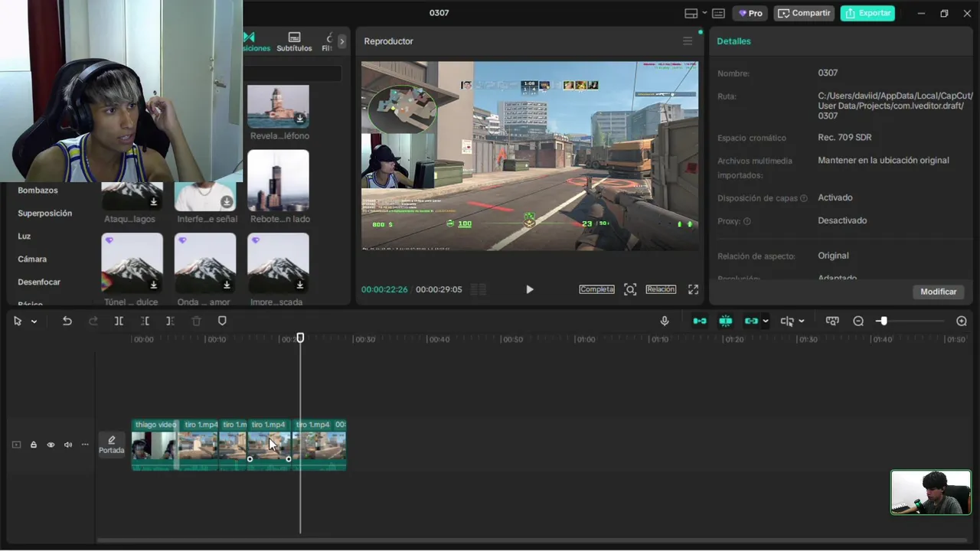Open the Pro subscription badge

pyautogui.click(x=750, y=13)
